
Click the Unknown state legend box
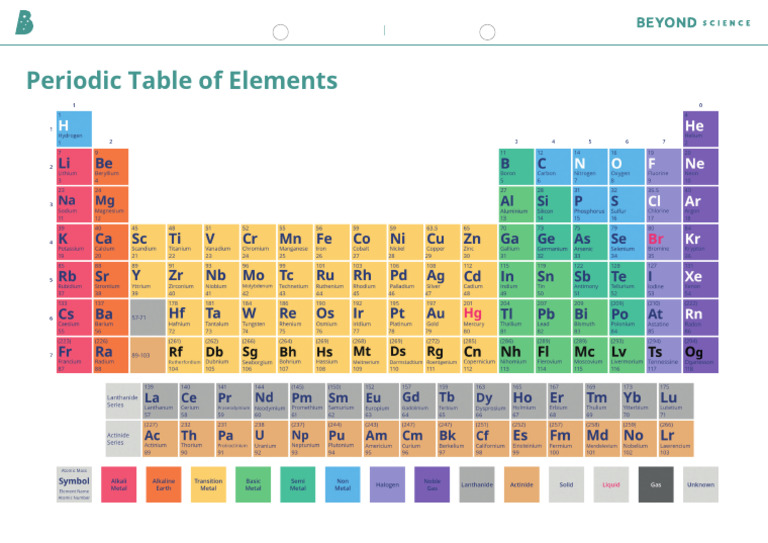point(700,484)
